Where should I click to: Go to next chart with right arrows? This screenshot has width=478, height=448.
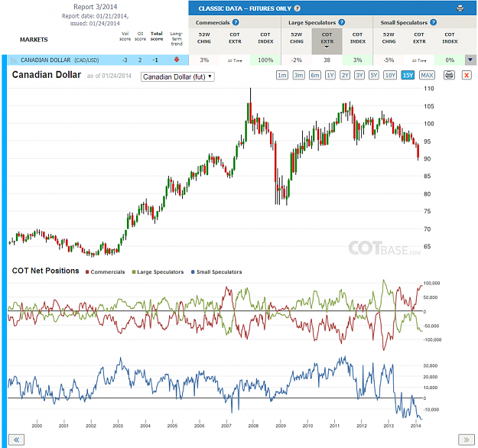[x=467, y=440]
